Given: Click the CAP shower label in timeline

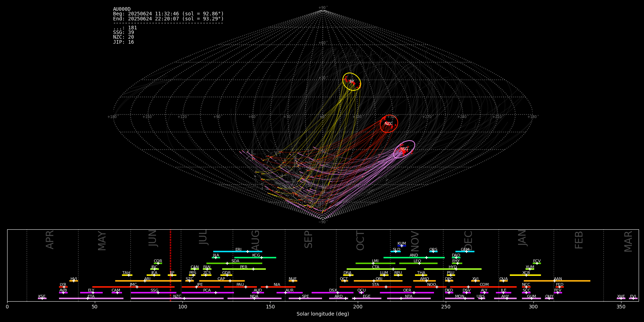Looking at the screenshot, I should click(x=221, y=279).
